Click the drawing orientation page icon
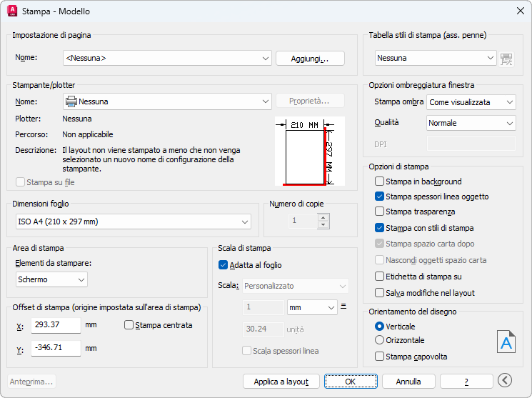 (506, 342)
